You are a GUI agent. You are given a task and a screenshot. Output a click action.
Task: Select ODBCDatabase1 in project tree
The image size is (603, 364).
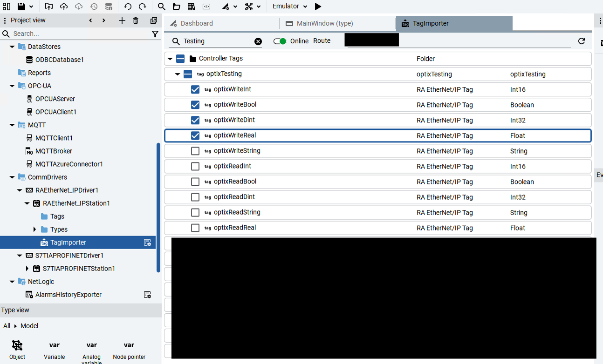(60, 60)
